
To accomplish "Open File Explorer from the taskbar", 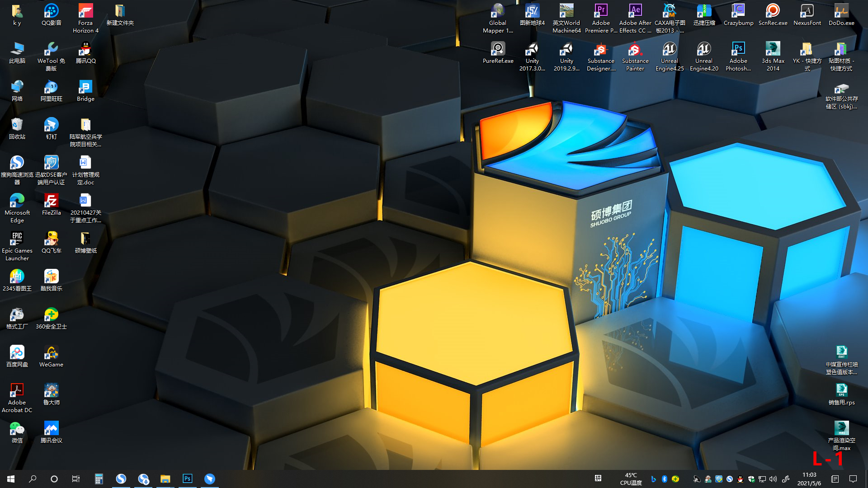I will (165, 479).
